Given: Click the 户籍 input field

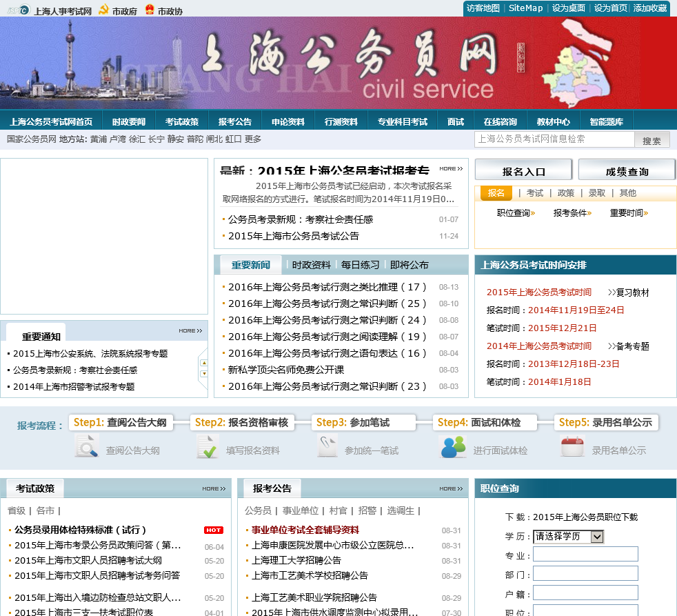Looking at the screenshot, I should [585, 593].
